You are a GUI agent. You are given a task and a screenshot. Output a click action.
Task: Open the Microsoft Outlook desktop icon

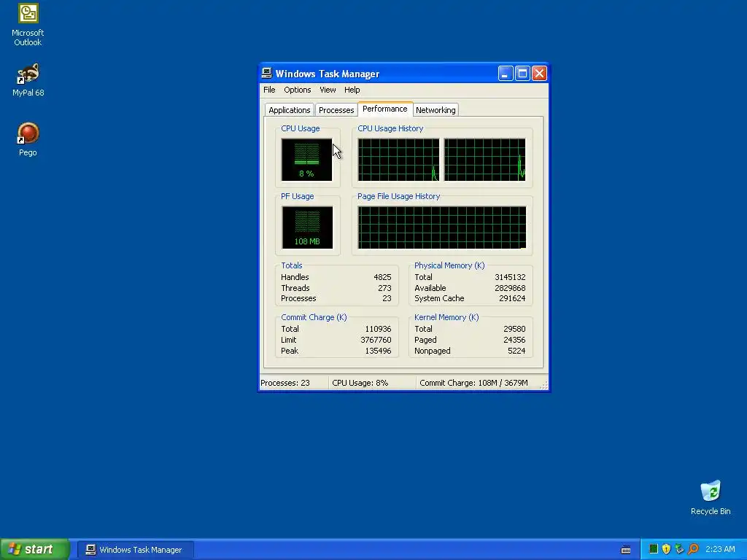click(28, 26)
